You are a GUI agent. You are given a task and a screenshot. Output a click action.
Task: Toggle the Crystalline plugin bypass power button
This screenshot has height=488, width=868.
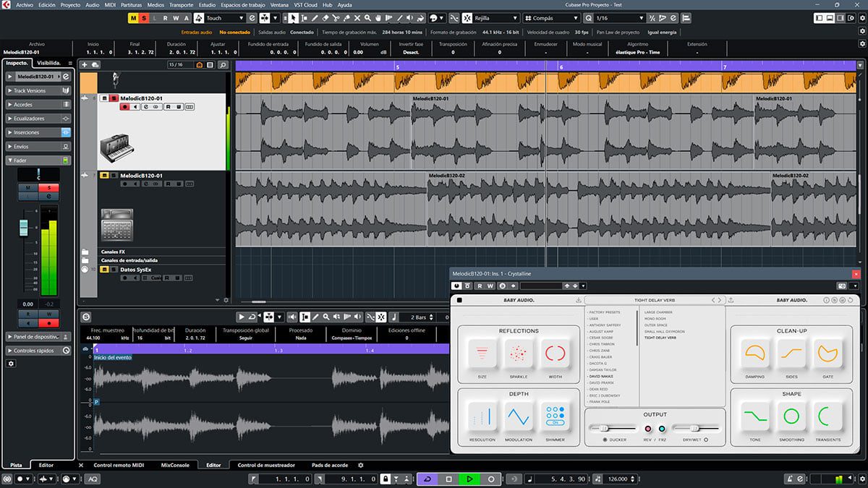[x=457, y=286]
